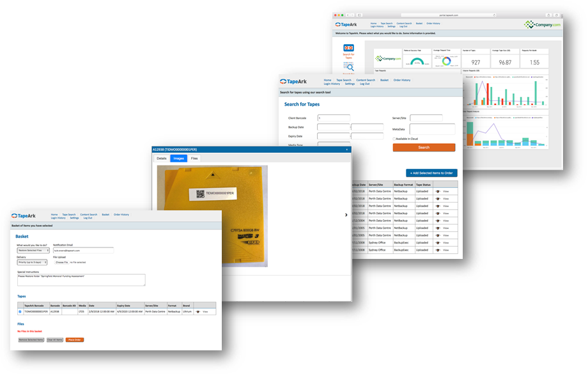Click the Special Instructions text area
The height and width of the screenshot is (374, 588).
(81, 280)
